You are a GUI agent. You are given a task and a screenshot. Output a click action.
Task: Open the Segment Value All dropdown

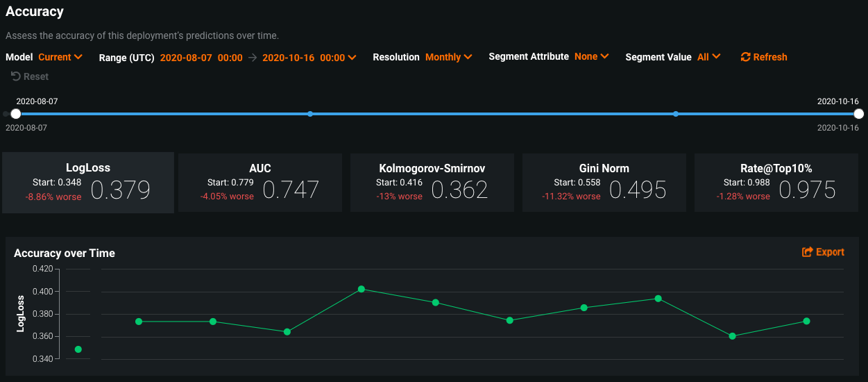coord(708,57)
